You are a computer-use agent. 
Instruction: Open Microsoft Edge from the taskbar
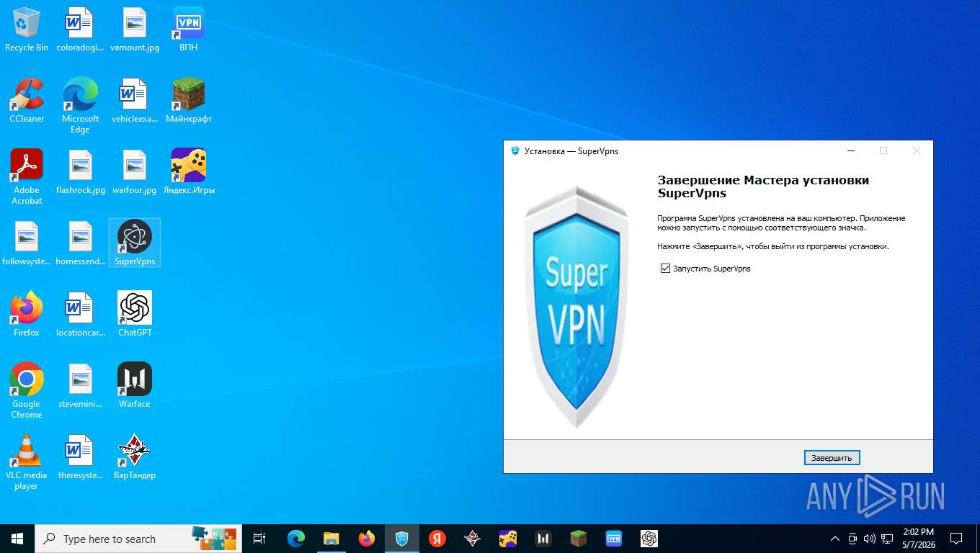pyautogui.click(x=296, y=539)
